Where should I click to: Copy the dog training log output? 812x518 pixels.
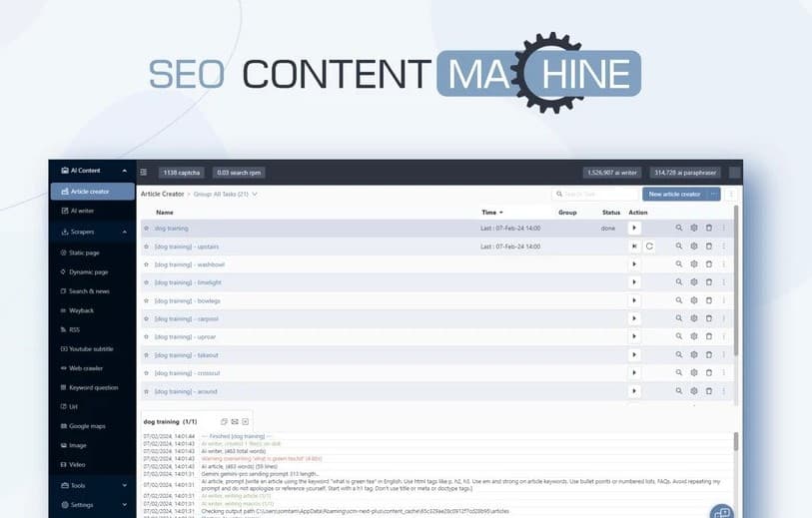(225, 422)
